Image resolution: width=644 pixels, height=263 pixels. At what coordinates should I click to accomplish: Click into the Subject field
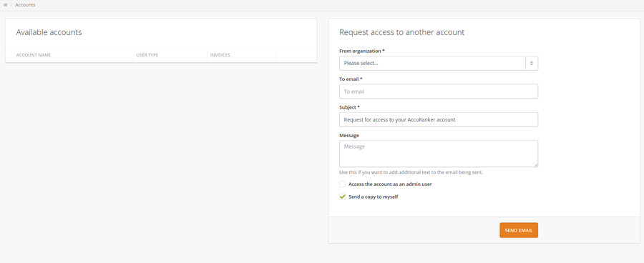click(438, 119)
